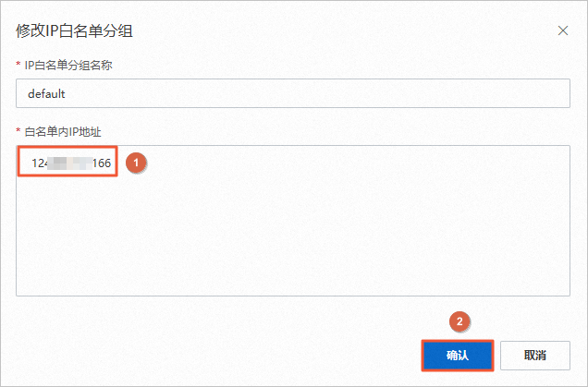Place cursor after 166 in the IP
This screenshot has width=588, height=387.
(112, 163)
